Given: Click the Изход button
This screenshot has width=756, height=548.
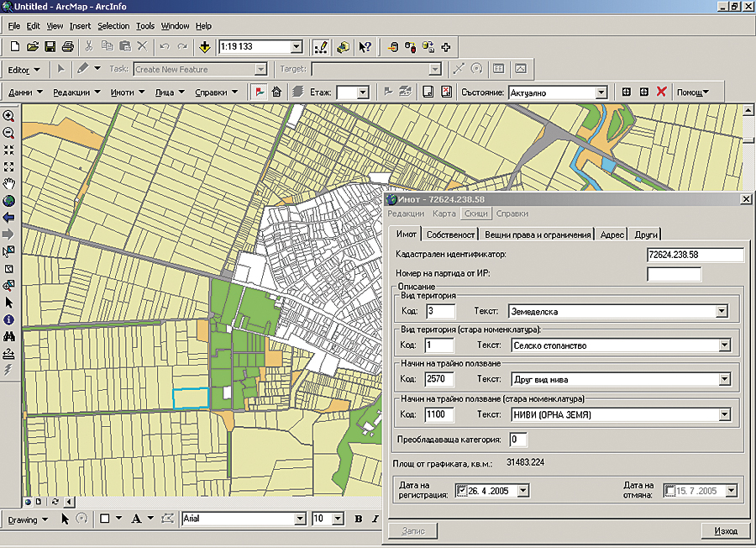Looking at the screenshot, I should [725, 531].
